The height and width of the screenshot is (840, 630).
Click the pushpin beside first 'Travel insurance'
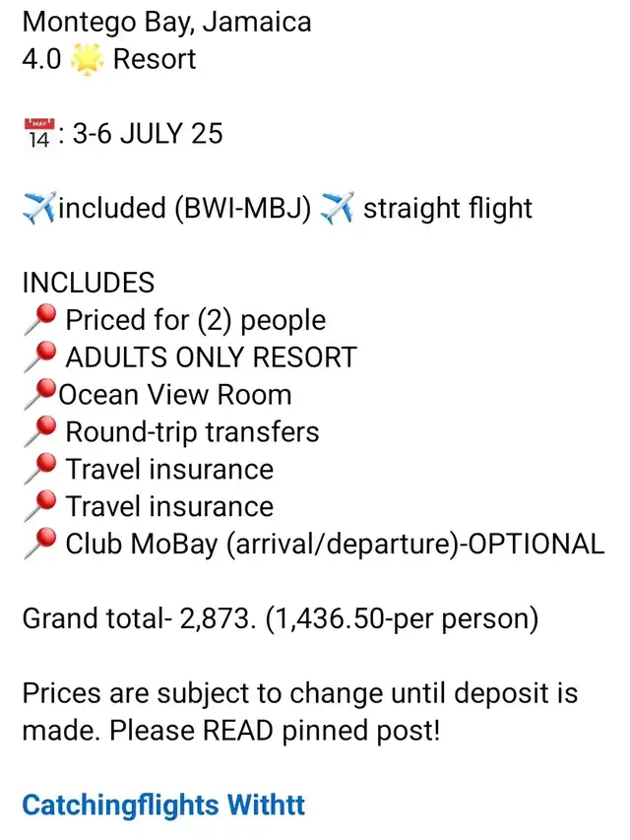coord(39,470)
